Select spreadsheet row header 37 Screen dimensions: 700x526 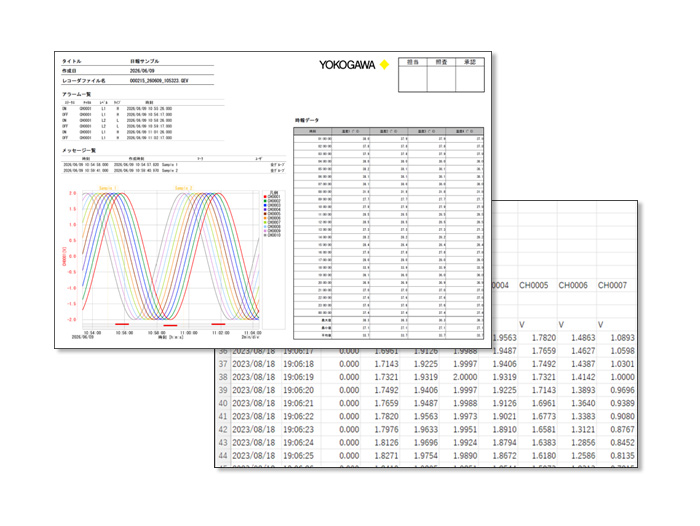click(x=223, y=364)
